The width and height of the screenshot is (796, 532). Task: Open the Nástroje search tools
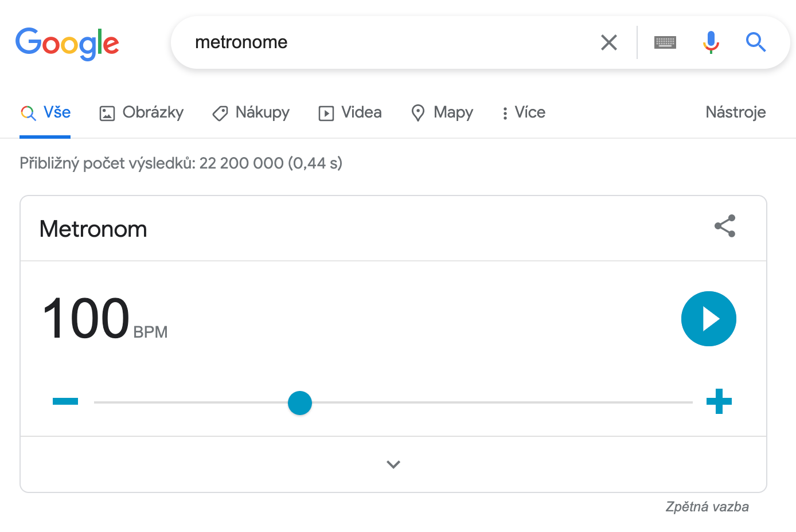pos(735,112)
